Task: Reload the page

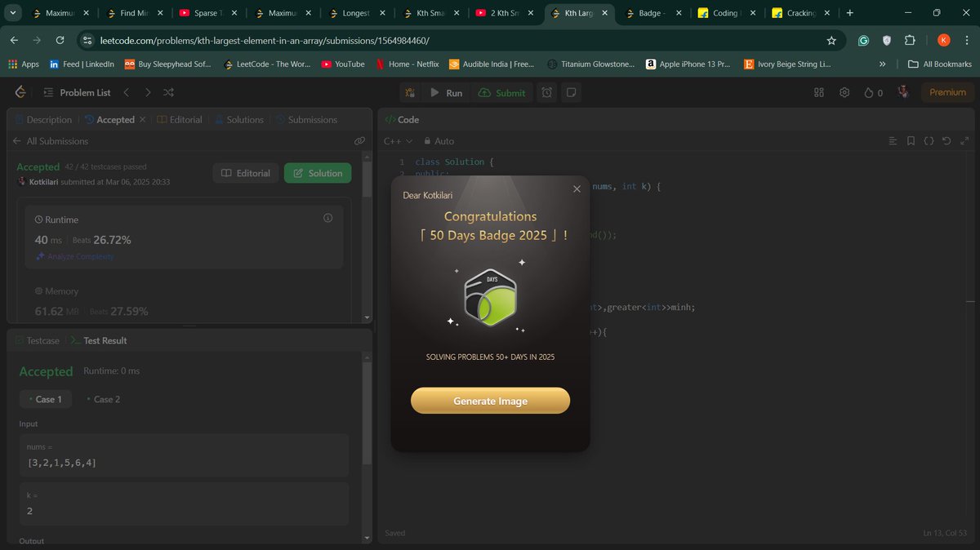Action: (x=60, y=40)
